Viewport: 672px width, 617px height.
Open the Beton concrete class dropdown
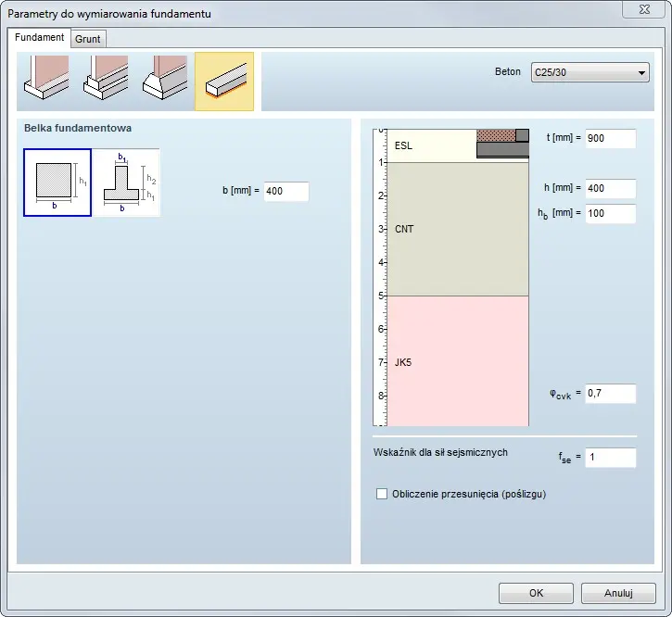click(x=589, y=73)
